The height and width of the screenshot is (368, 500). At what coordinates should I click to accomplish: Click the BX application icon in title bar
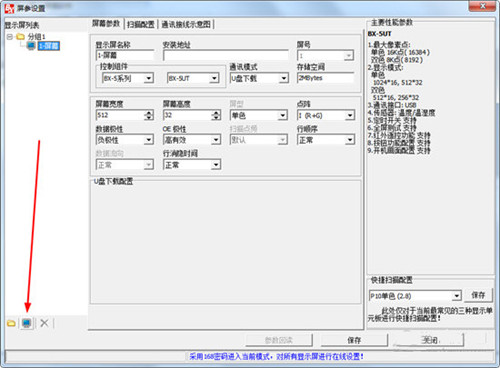click(10, 8)
